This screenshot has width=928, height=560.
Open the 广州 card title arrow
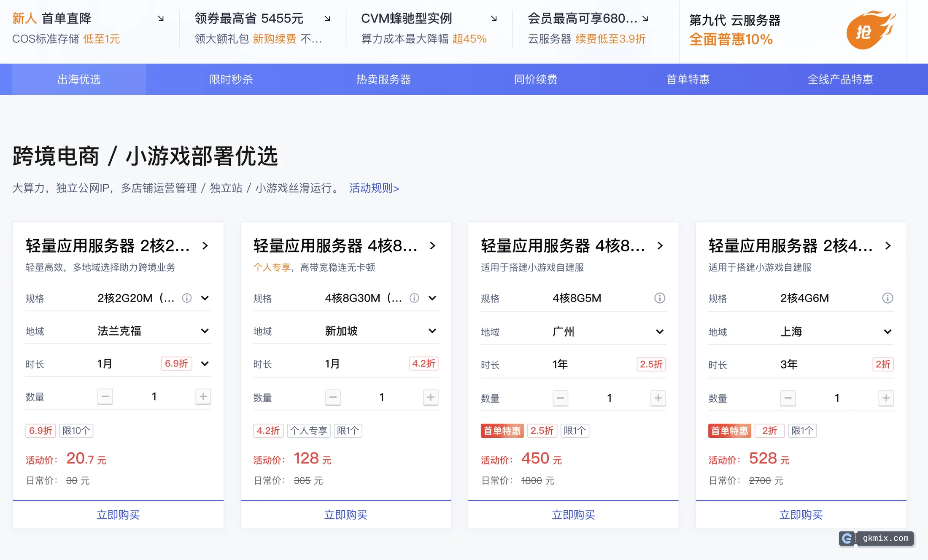(x=661, y=246)
